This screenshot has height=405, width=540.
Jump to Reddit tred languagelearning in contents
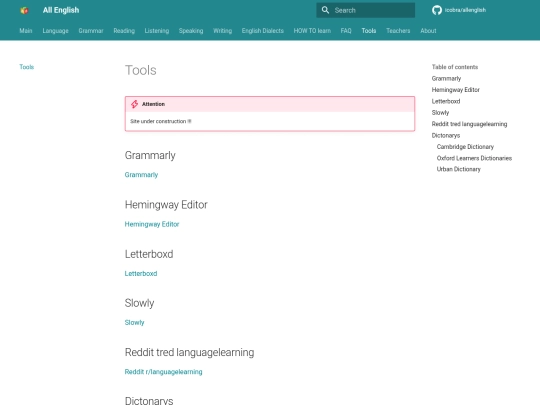point(469,124)
